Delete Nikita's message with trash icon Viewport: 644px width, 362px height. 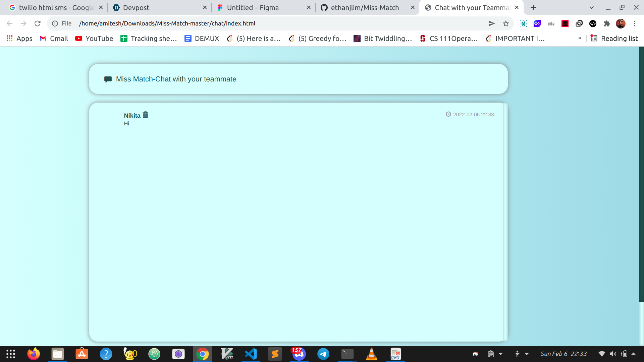(x=145, y=115)
